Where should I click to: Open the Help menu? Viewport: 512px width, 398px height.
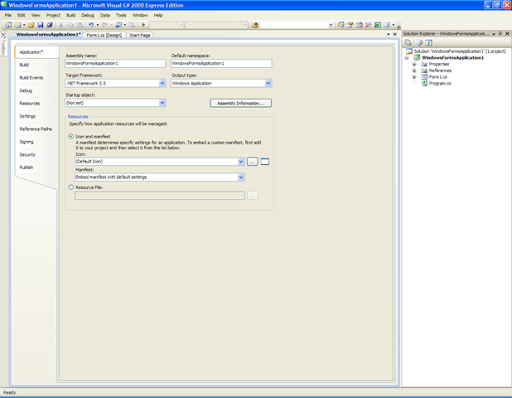click(x=158, y=15)
